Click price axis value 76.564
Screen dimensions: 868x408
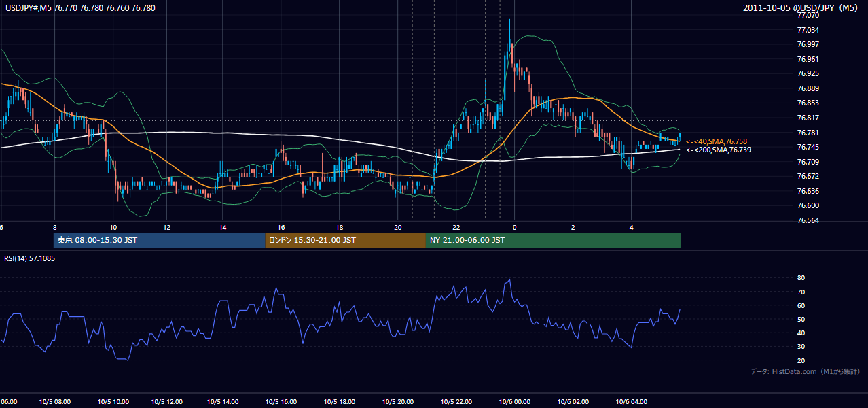(808, 220)
